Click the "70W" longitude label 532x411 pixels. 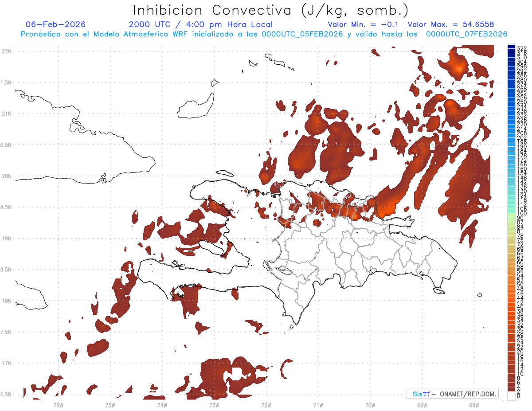pyautogui.click(x=370, y=405)
